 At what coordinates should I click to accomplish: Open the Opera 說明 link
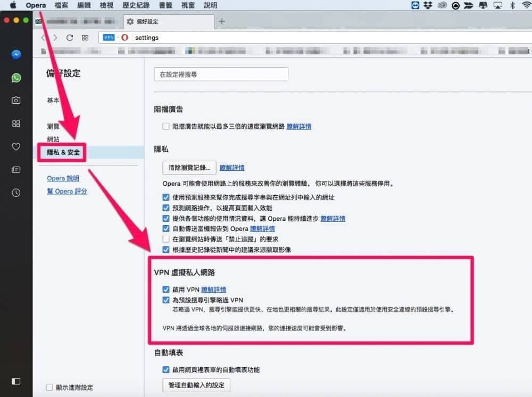click(x=63, y=178)
